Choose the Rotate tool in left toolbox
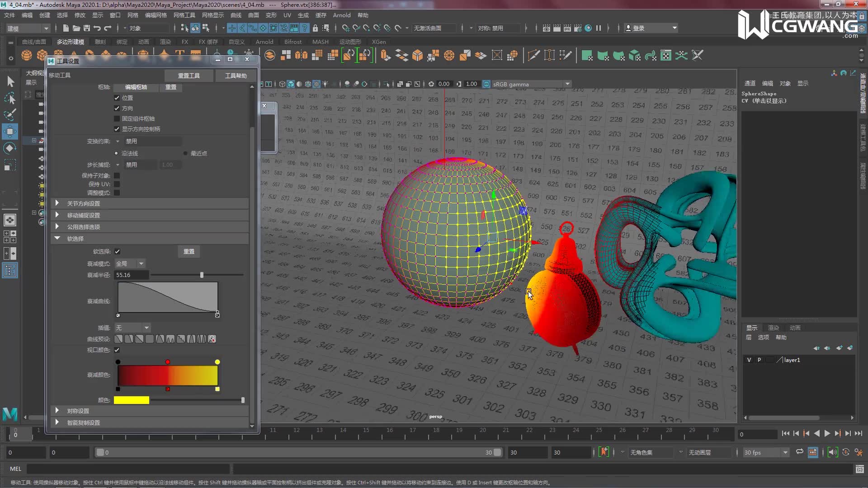868x488 pixels. coord(10,148)
